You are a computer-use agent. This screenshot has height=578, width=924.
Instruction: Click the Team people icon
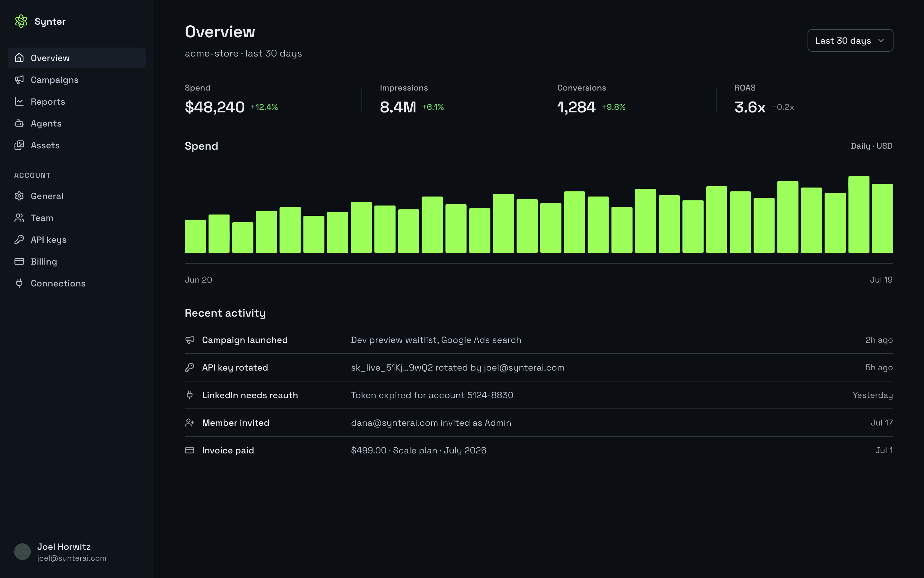tap(19, 217)
